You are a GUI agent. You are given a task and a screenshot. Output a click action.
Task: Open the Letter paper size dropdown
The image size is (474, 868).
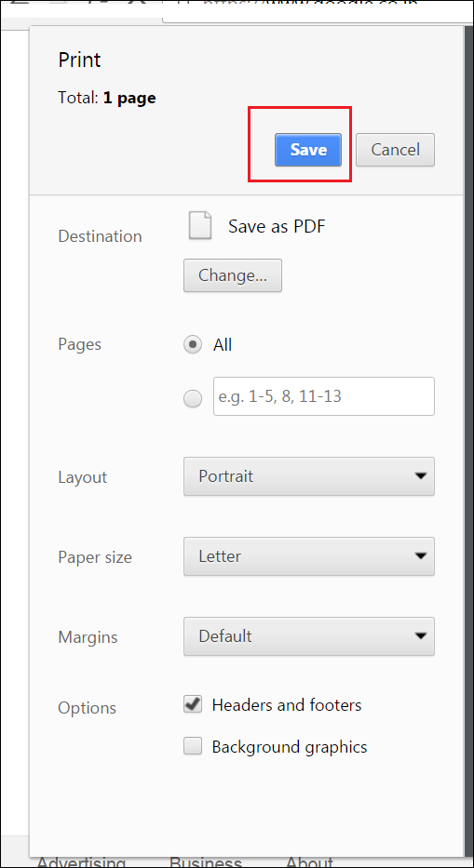coord(309,555)
